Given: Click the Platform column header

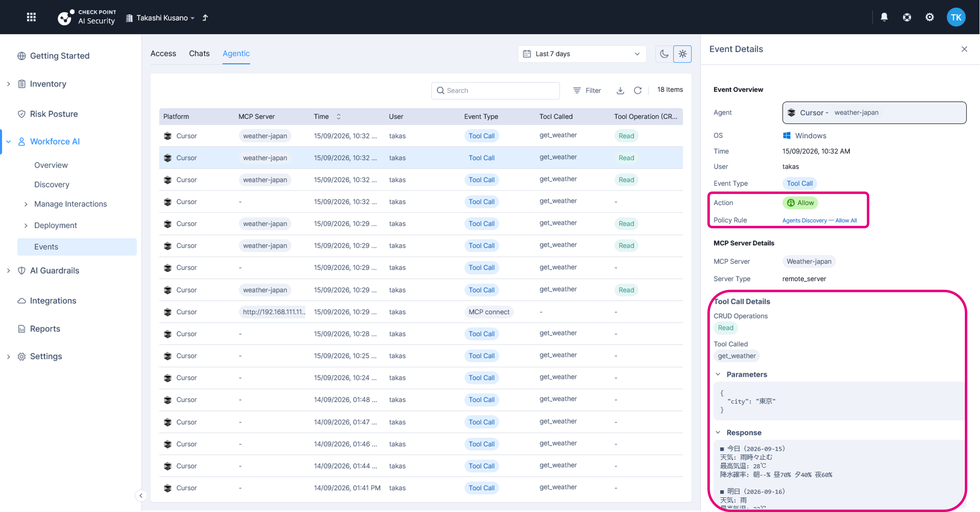Looking at the screenshot, I should point(176,116).
